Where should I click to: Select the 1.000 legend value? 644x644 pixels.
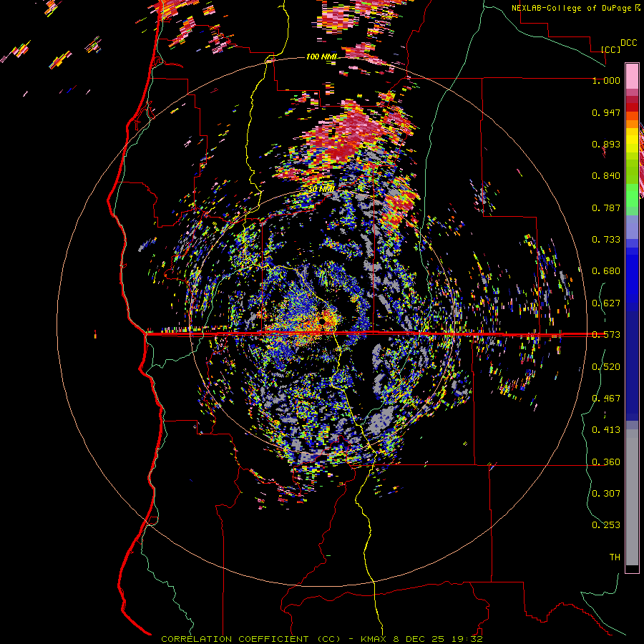tap(606, 80)
